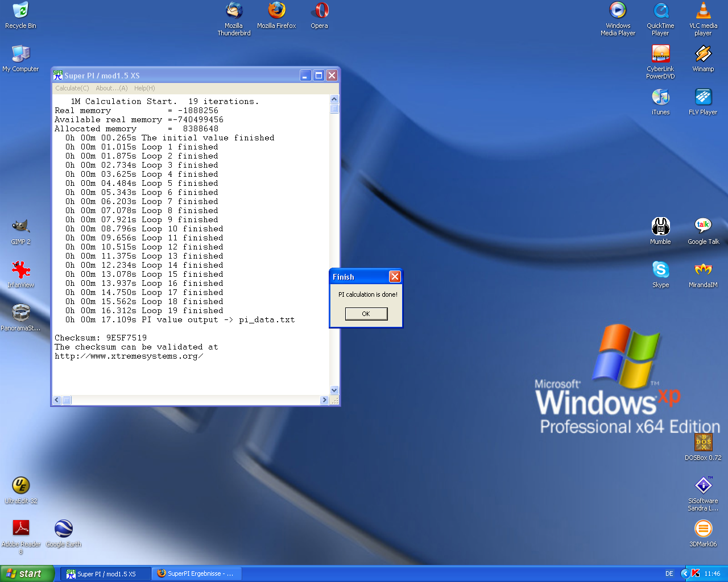This screenshot has height=582, width=728.
Task: Open the About...(A) menu
Action: [x=111, y=88]
